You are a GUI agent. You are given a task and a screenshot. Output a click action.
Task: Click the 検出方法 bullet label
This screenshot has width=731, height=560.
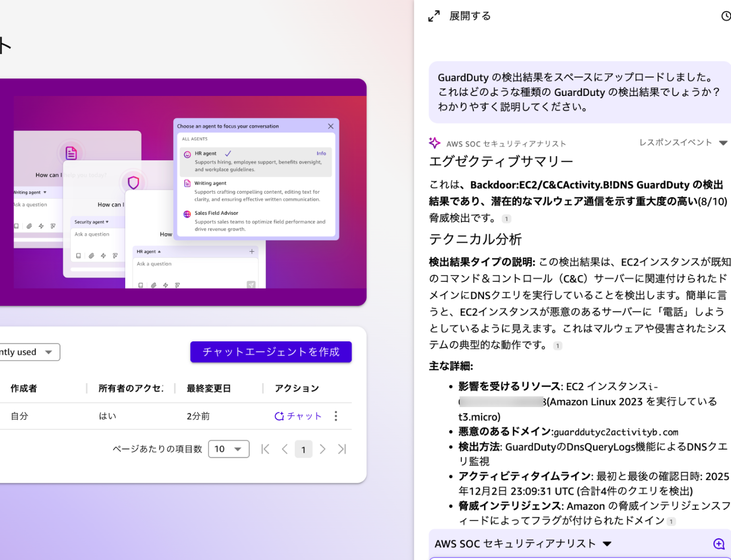pos(479,447)
